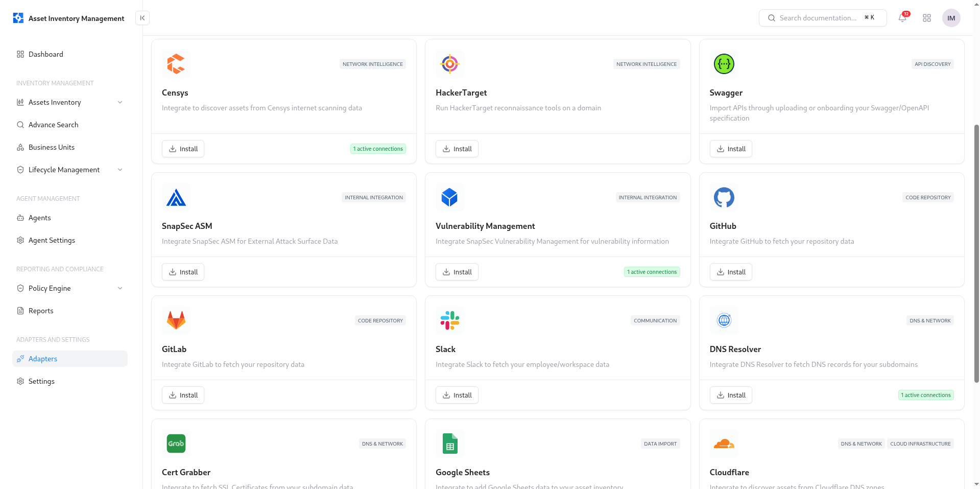Click the GitLab fox logo
This screenshot has height=489, width=980.
tap(176, 320)
